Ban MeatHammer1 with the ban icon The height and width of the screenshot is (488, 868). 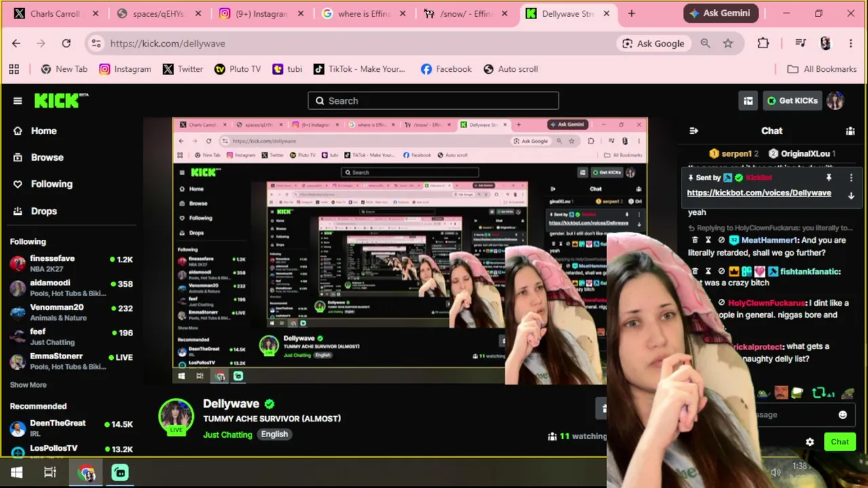point(722,240)
